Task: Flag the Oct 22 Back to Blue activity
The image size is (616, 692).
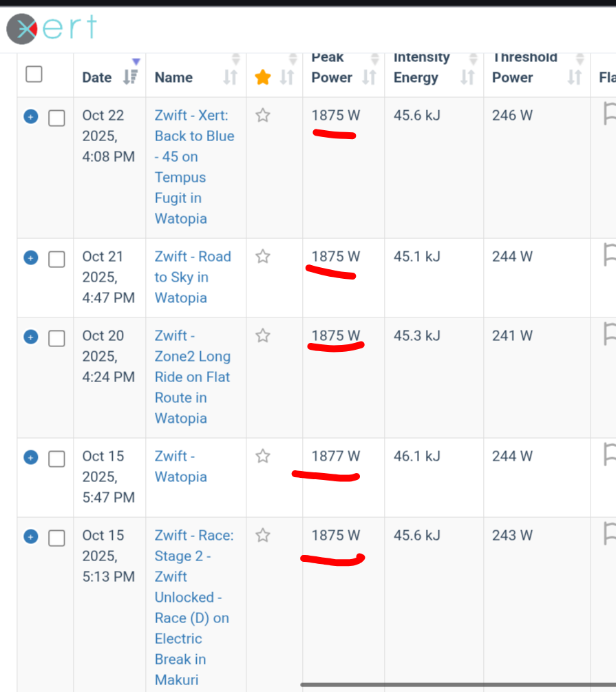Action: [608, 114]
